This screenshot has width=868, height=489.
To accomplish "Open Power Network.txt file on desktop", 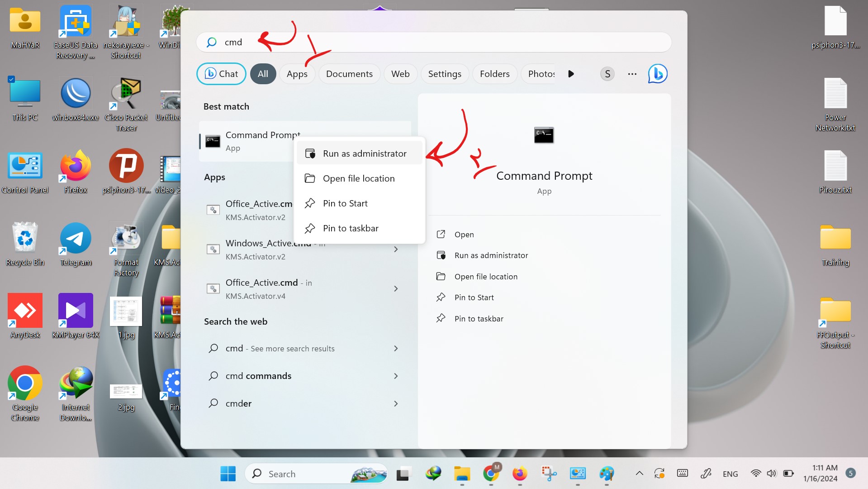I will tap(835, 104).
